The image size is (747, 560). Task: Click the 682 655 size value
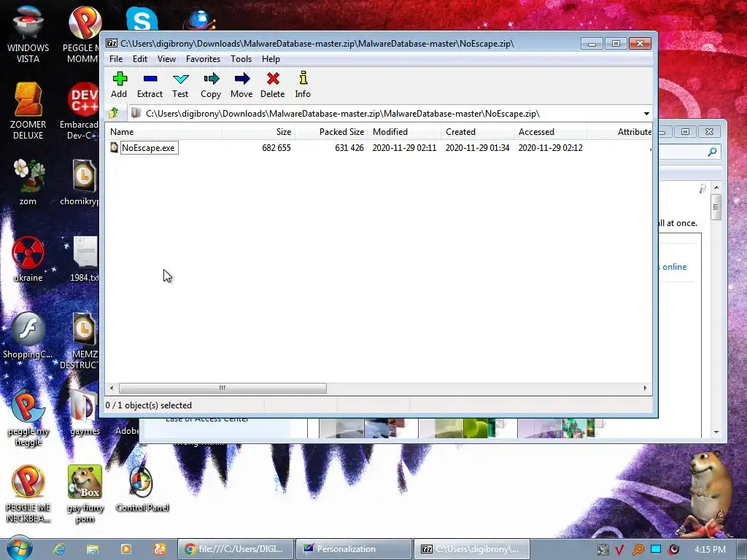[x=276, y=147]
